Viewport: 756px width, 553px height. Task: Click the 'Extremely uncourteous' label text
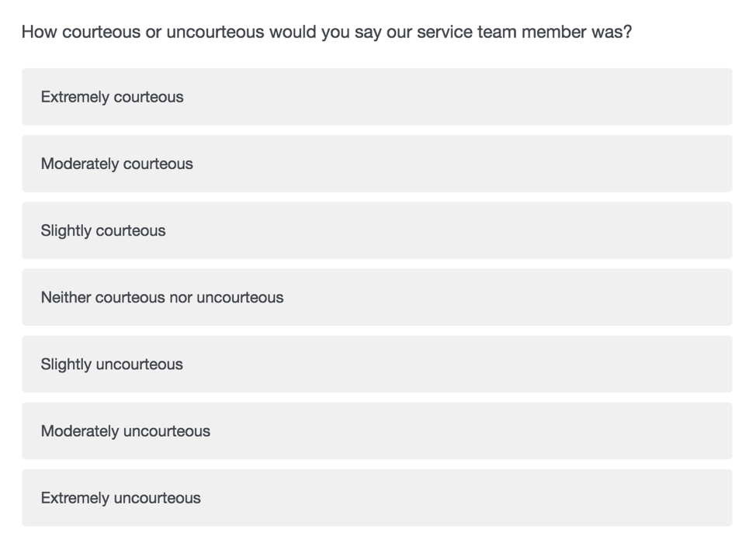point(121,498)
